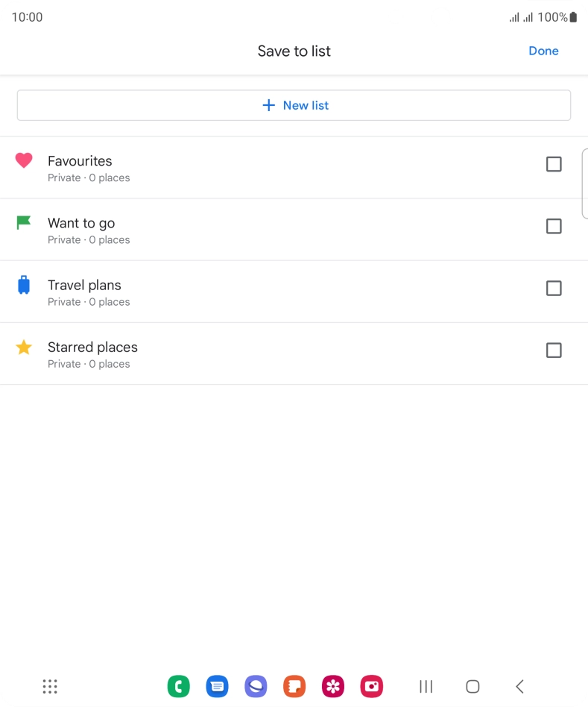Open the app drawer grid icon
The height and width of the screenshot is (707, 588).
(x=50, y=686)
